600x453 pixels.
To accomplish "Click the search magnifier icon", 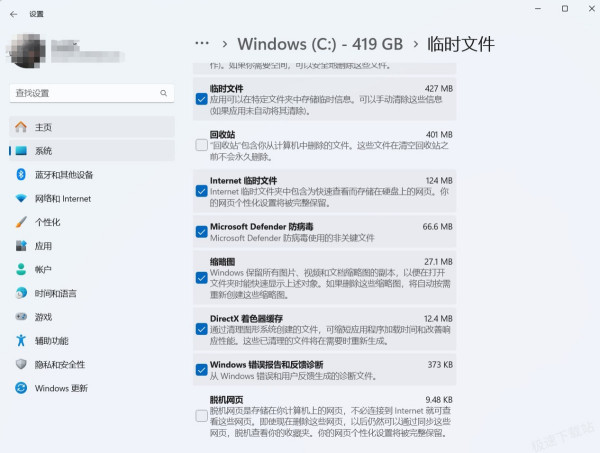I will [x=164, y=92].
